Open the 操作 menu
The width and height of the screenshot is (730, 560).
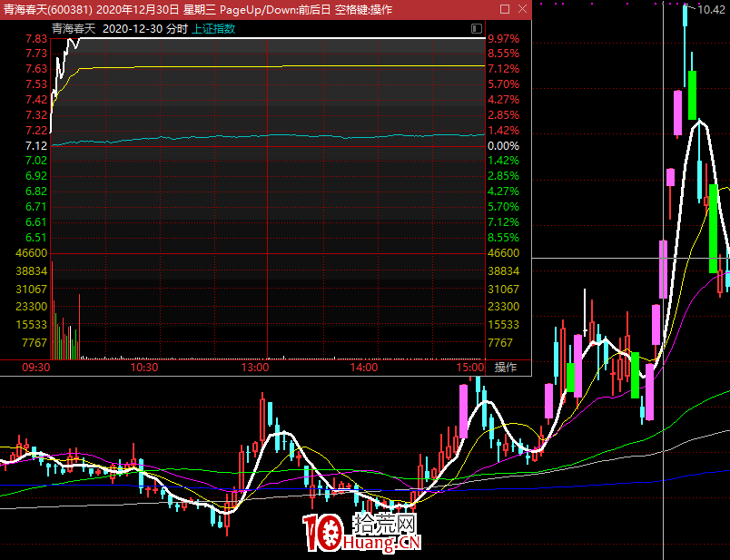point(506,368)
